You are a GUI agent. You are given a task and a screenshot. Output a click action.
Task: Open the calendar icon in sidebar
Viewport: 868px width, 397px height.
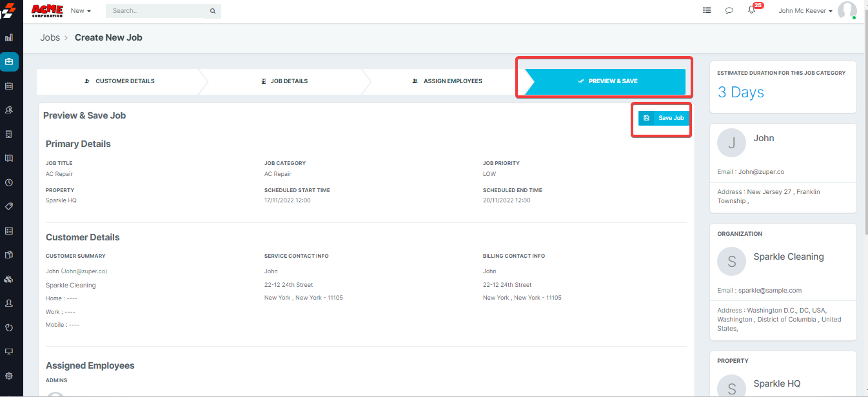(x=9, y=86)
